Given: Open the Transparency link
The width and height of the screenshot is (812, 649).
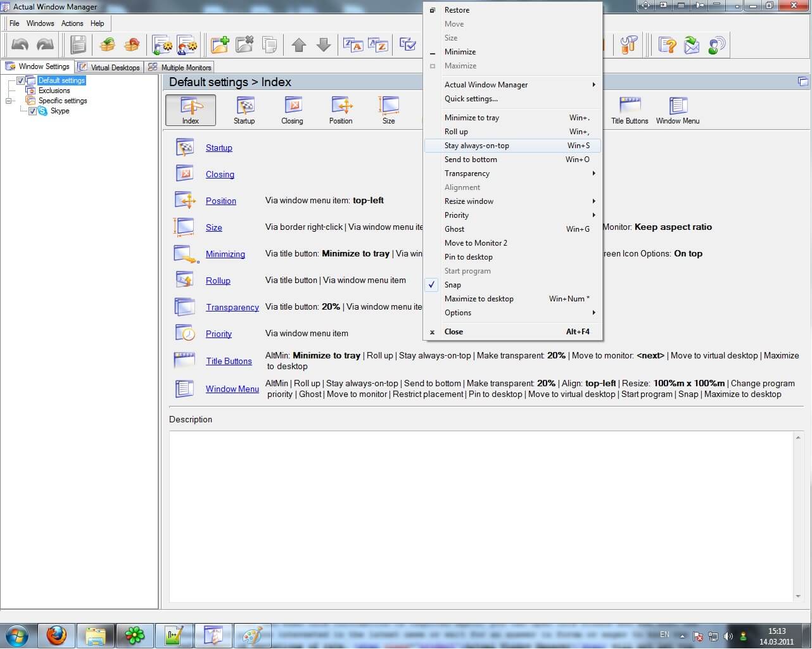Looking at the screenshot, I should click(x=232, y=308).
